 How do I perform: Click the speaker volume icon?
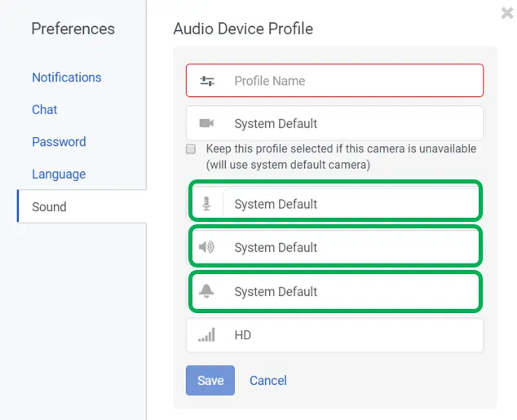(x=206, y=247)
